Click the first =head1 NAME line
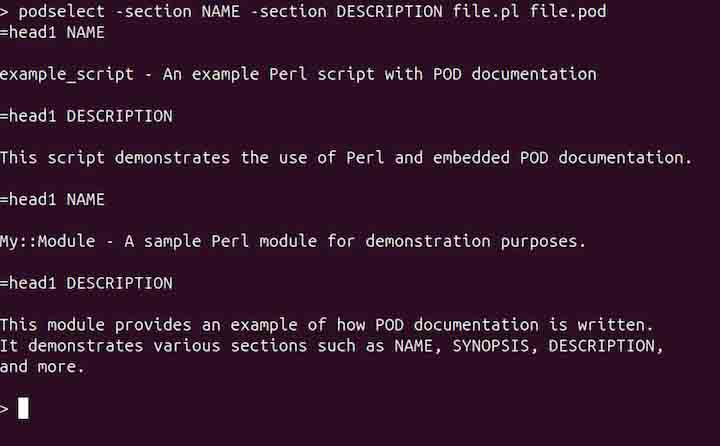The width and height of the screenshot is (720, 446). tap(52, 32)
